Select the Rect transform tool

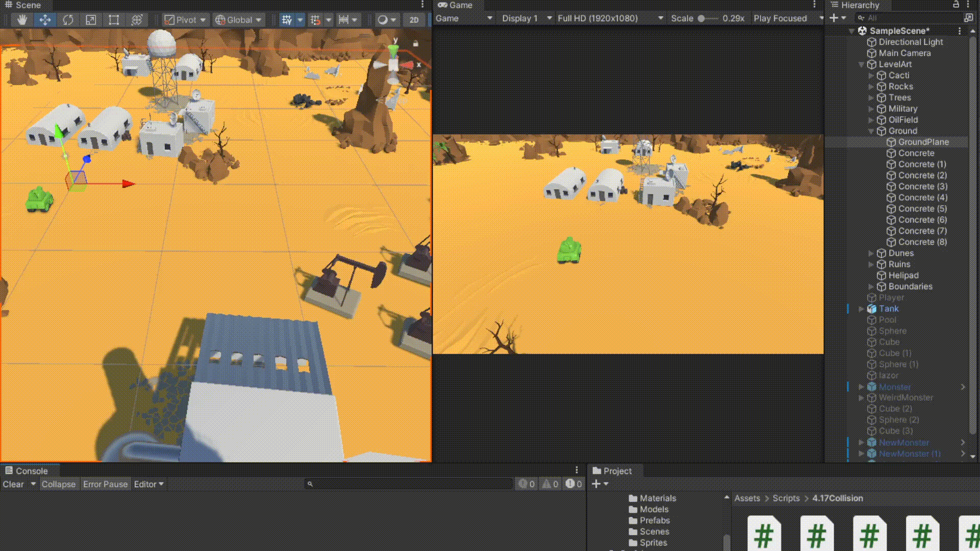(x=114, y=20)
